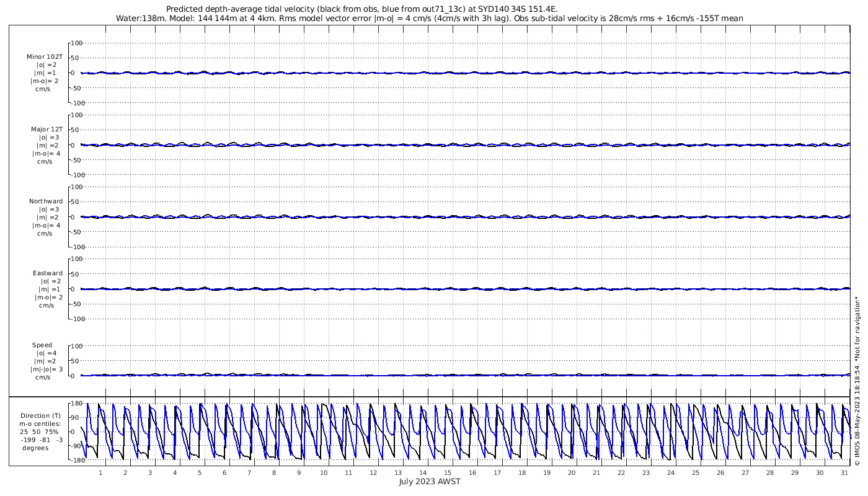
Task: Click day 28 tick label on time axis
Action: [770, 472]
